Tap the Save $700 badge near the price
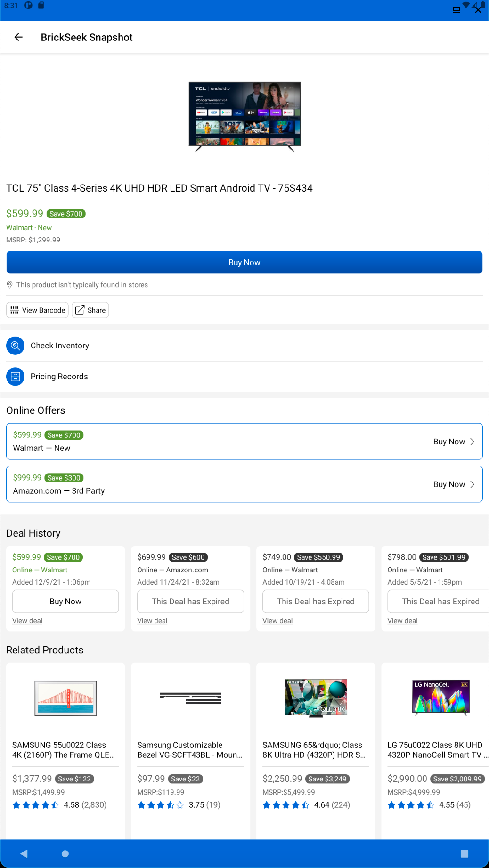The height and width of the screenshot is (868, 489). click(66, 214)
